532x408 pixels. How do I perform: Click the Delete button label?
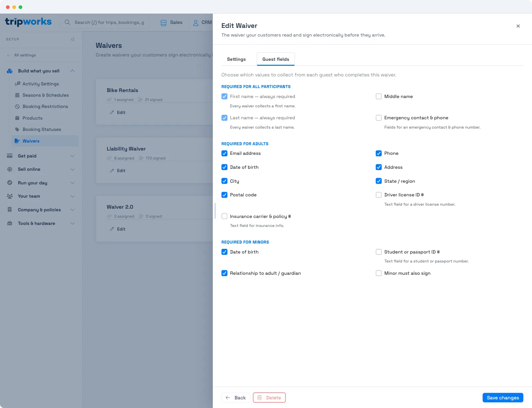coord(273,398)
